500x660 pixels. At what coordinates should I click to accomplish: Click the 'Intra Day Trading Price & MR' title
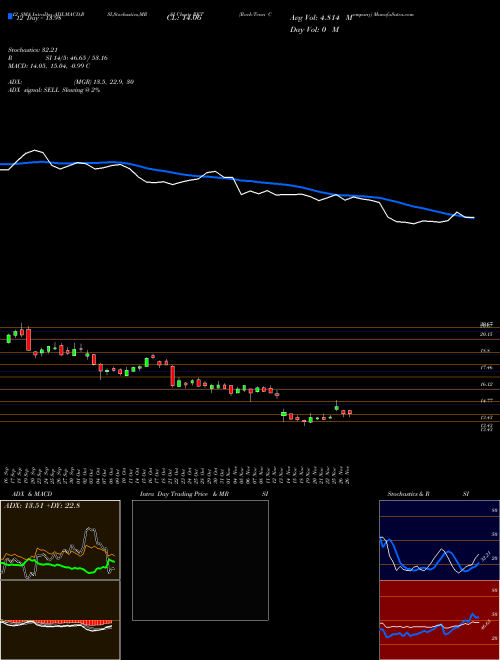(184, 494)
